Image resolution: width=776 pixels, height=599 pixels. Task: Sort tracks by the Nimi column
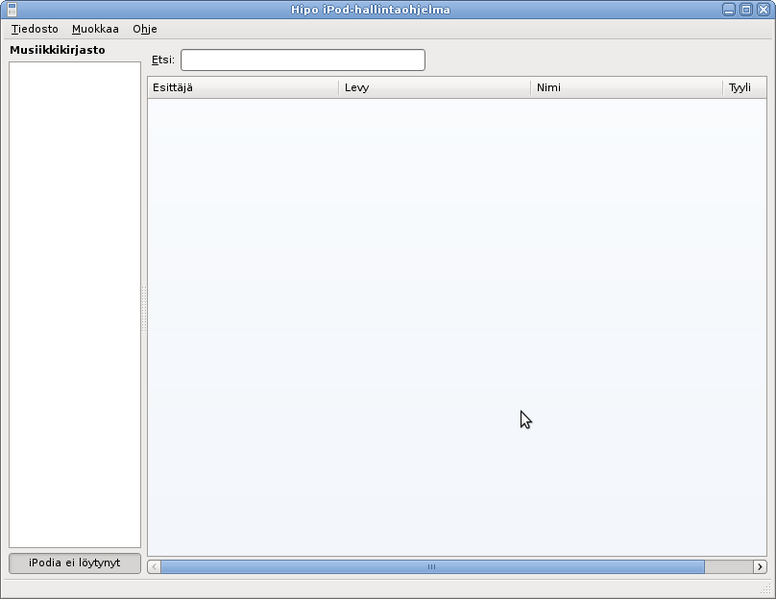click(x=627, y=88)
